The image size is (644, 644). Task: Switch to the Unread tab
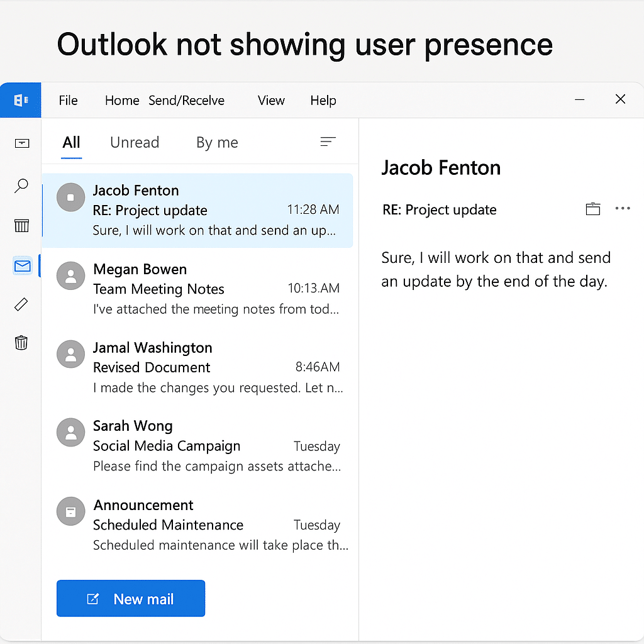tap(135, 143)
